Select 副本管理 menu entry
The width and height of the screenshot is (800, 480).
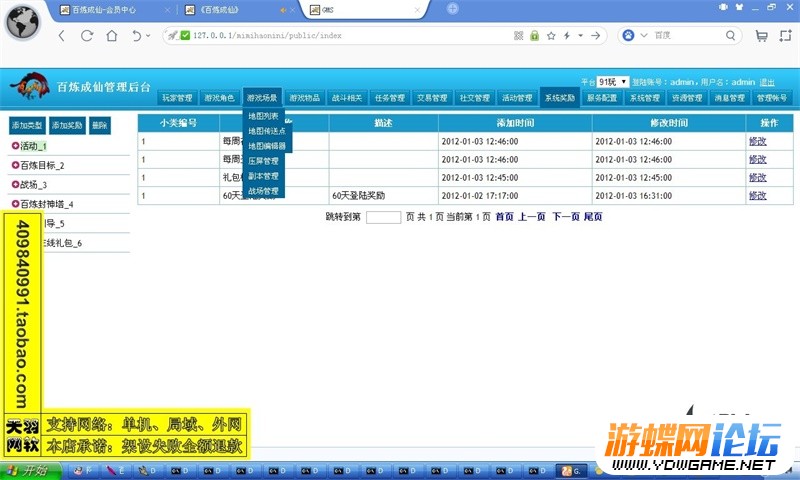263,176
